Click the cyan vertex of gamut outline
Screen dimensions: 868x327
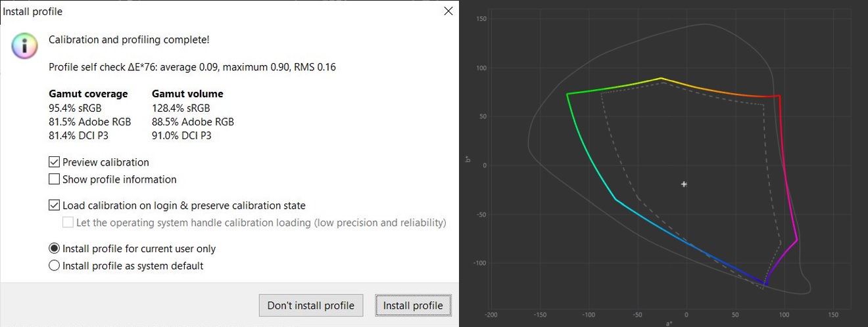click(615, 199)
